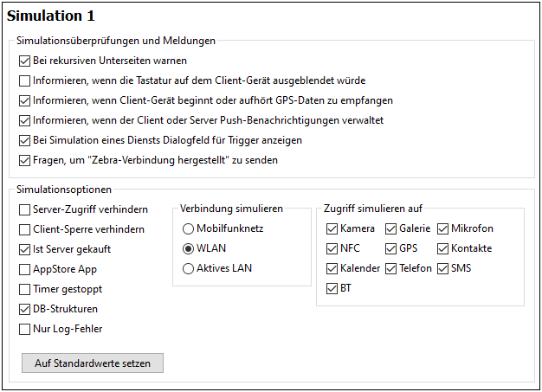Enable the 'AppStore App' checkbox
The image size is (542, 392).
[x=24, y=269]
